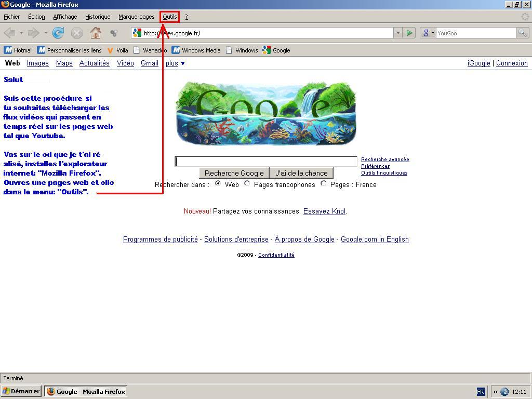
Task: Expand the Google 'plus' services menu
Action: click(175, 63)
